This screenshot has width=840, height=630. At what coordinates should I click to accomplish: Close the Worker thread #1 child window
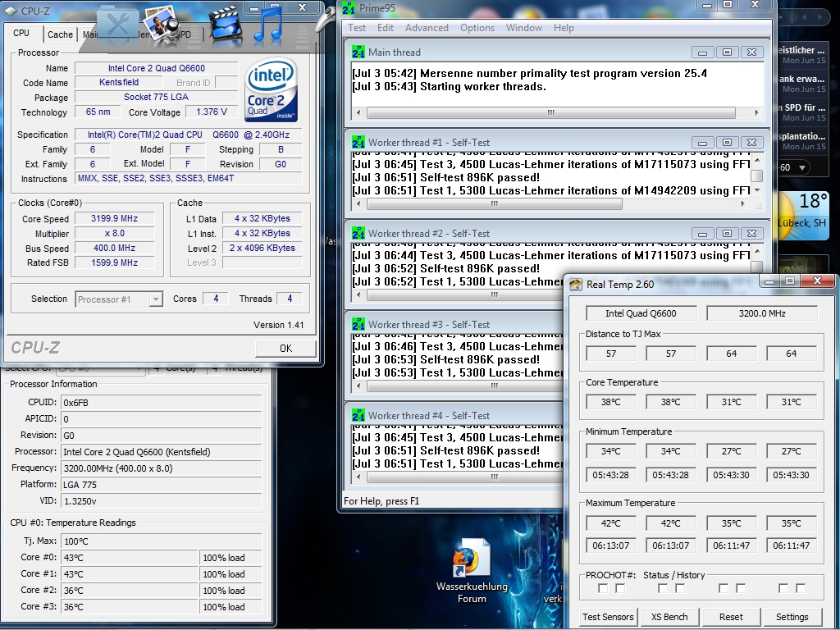tap(751, 143)
